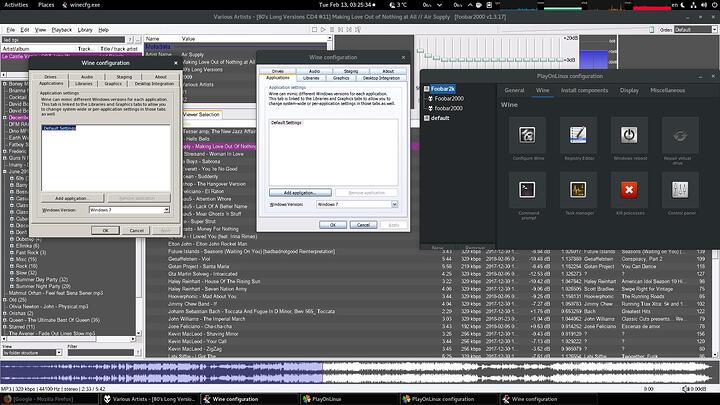Click the foobar2000 Play button

pos(323,29)
